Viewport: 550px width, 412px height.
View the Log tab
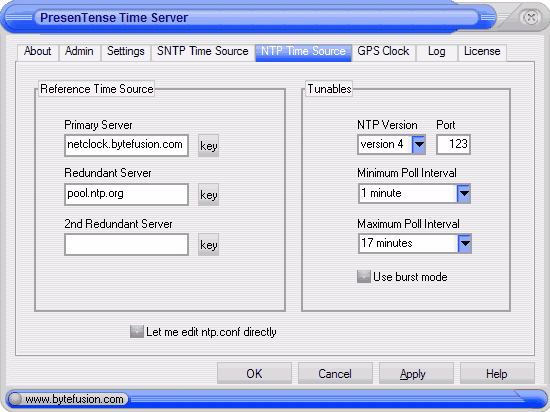click(437, 52)
